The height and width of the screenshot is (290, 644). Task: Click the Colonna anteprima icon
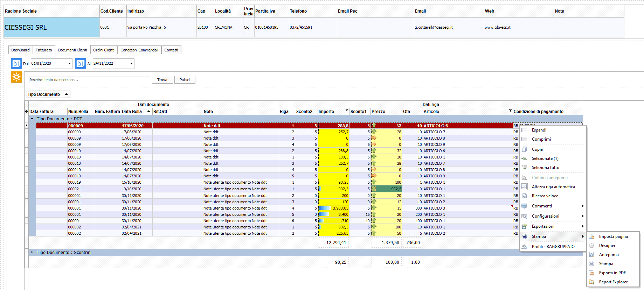coord(524,178)
